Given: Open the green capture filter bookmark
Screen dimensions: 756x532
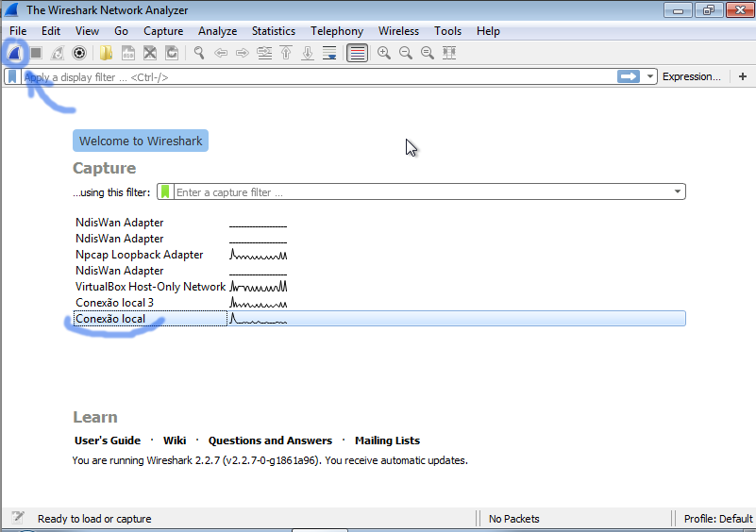Looking at the screenshot, I should (165, 191).
